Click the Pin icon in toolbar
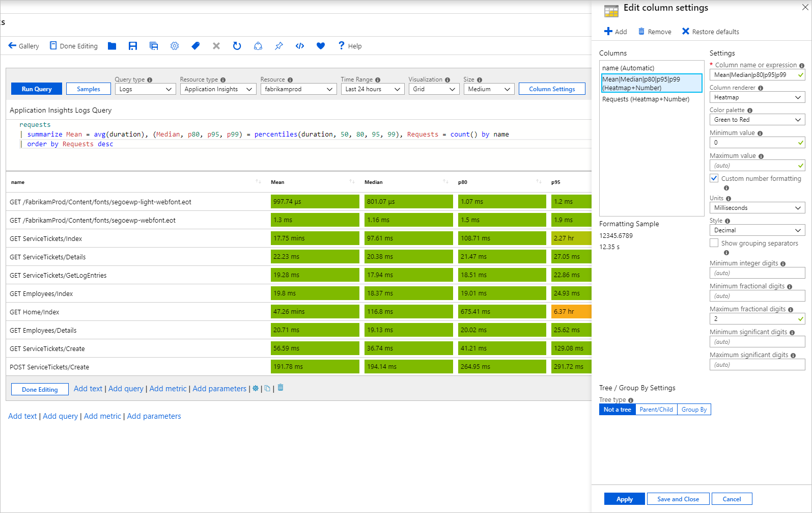This screenshot has height=513, width=812. click(x=279, y=46)
